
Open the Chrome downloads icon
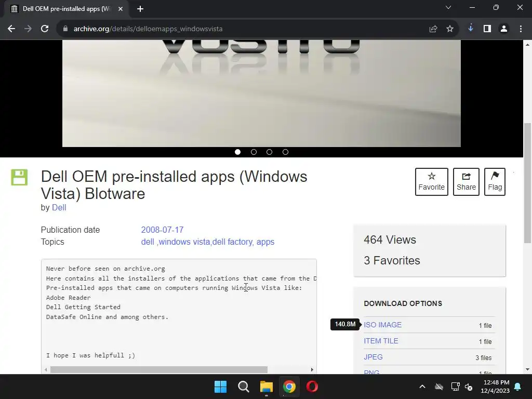[471, 29]
